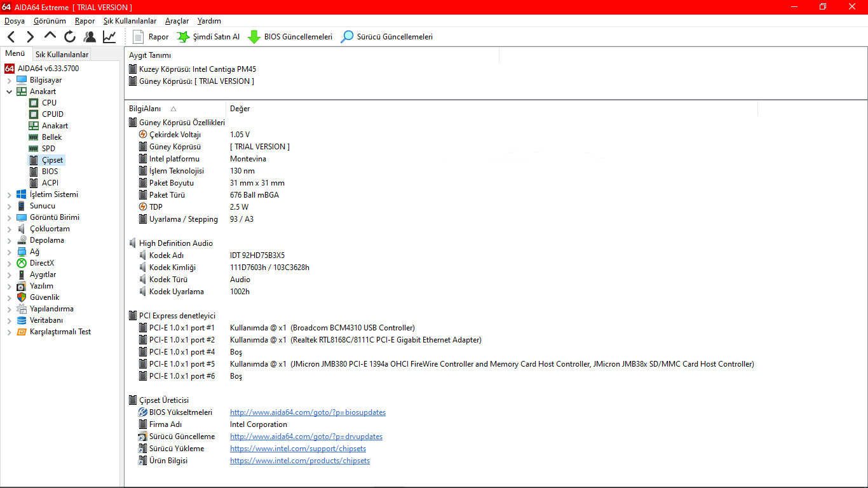Select Kuzey Köprüsü Intel Cantiga PM45 row
The width and height of the screenshot is (868, 488).
(193, 69)
